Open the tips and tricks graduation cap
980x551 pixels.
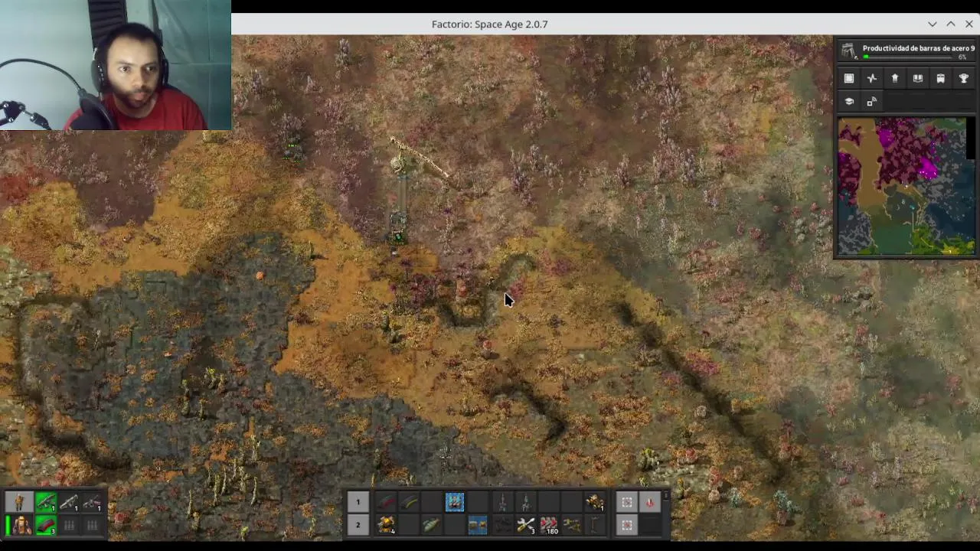[849, 101]
